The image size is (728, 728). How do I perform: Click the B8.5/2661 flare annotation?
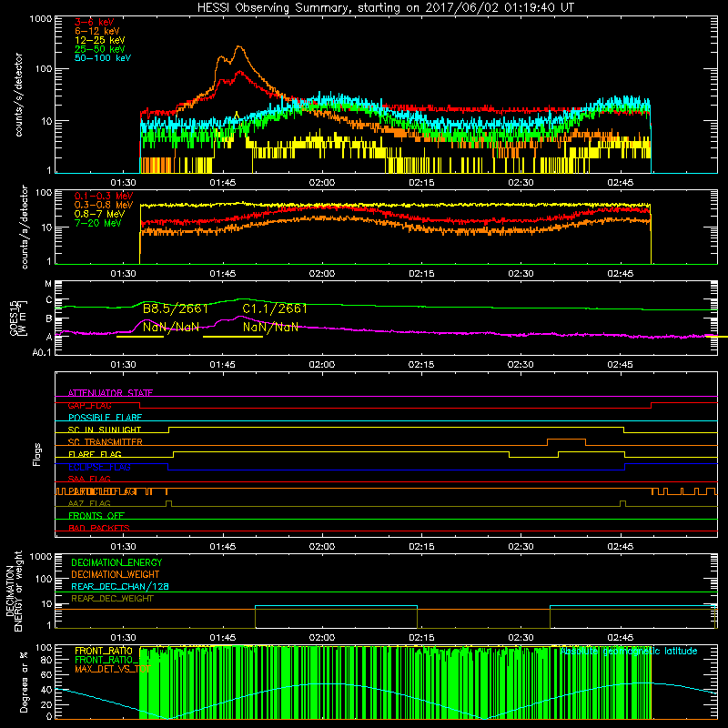click(x=175, y=308)
